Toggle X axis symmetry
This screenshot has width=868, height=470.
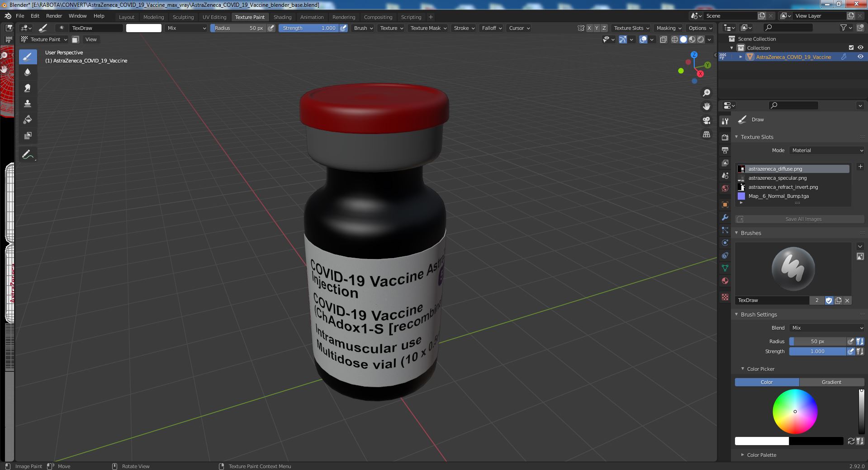pyautogui.click(x=589, y=28)
